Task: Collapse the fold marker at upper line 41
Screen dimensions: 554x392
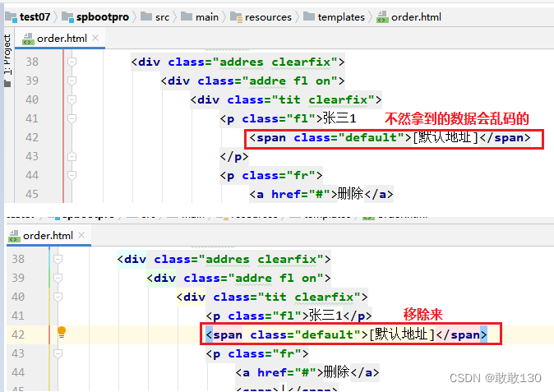Action: pyautogui.click(x=72, y=118)
